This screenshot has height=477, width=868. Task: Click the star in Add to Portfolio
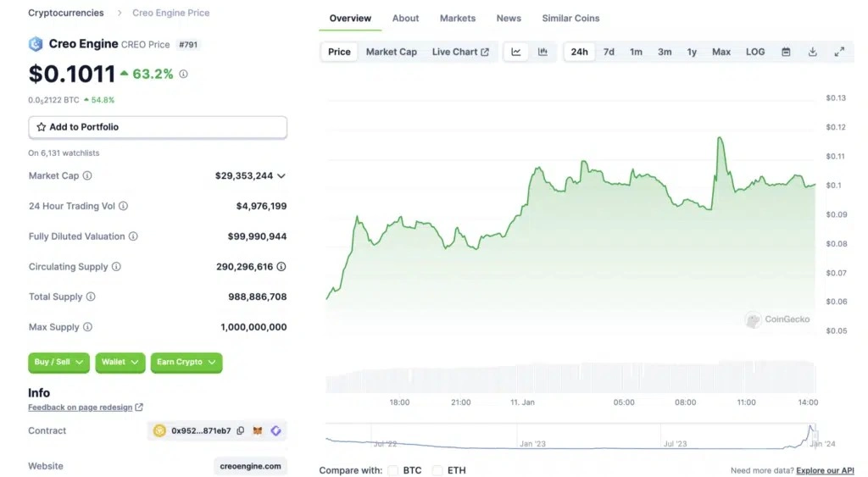click(41, 127)
